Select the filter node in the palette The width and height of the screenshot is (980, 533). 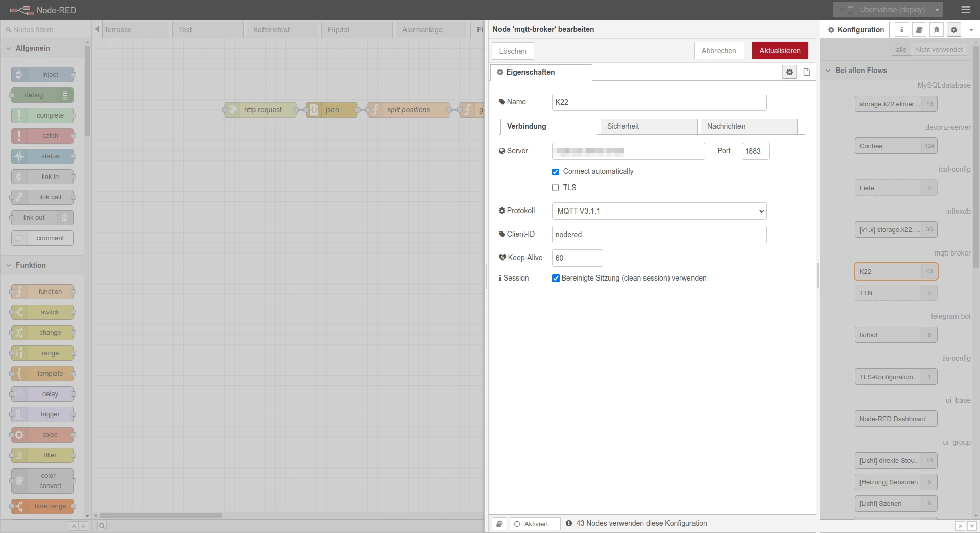click(42, 455)
